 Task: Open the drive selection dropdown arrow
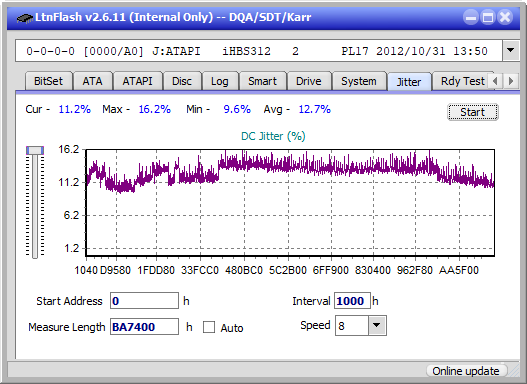click(511, 51)
